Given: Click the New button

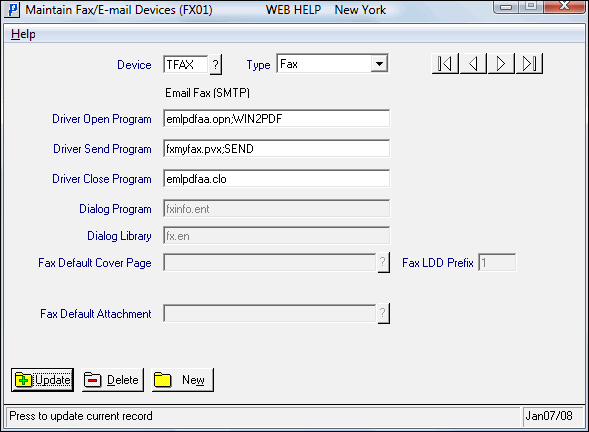Looking at the screenshot, I should (x=183, y=380).
